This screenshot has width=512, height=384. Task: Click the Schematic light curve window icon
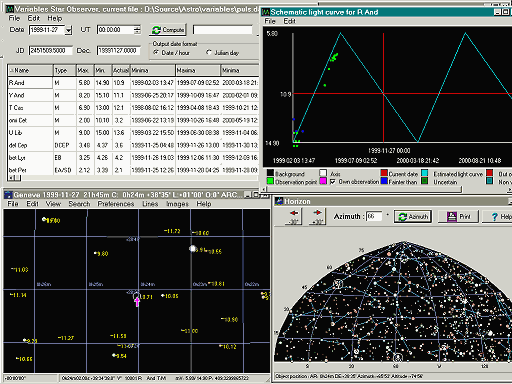click(266, 12)
